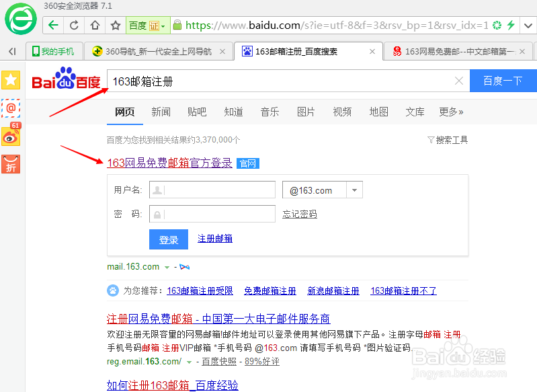This screenshot has height=392, width=537.
Task: Open the 免费邮箱注册 suggestion
Action: 270,291
